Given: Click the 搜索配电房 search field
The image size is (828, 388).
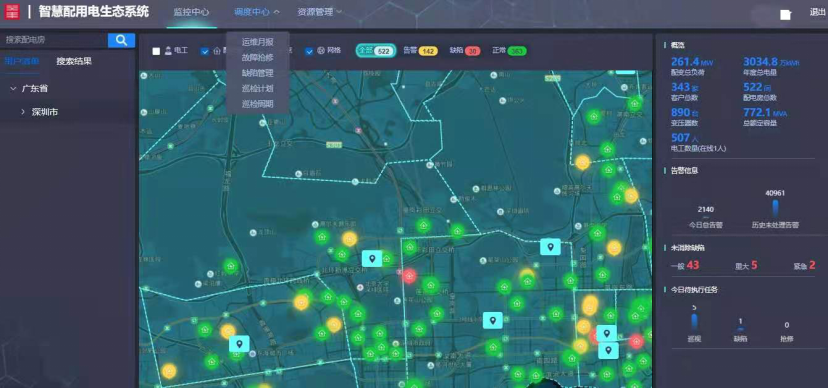Looking at the screenshot, I should point(54,40).
